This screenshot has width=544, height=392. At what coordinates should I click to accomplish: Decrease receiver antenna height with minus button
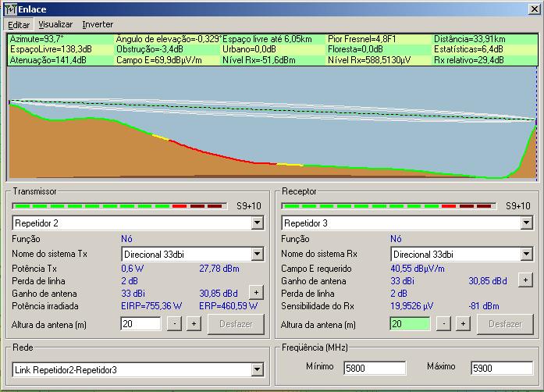[444, 323]
